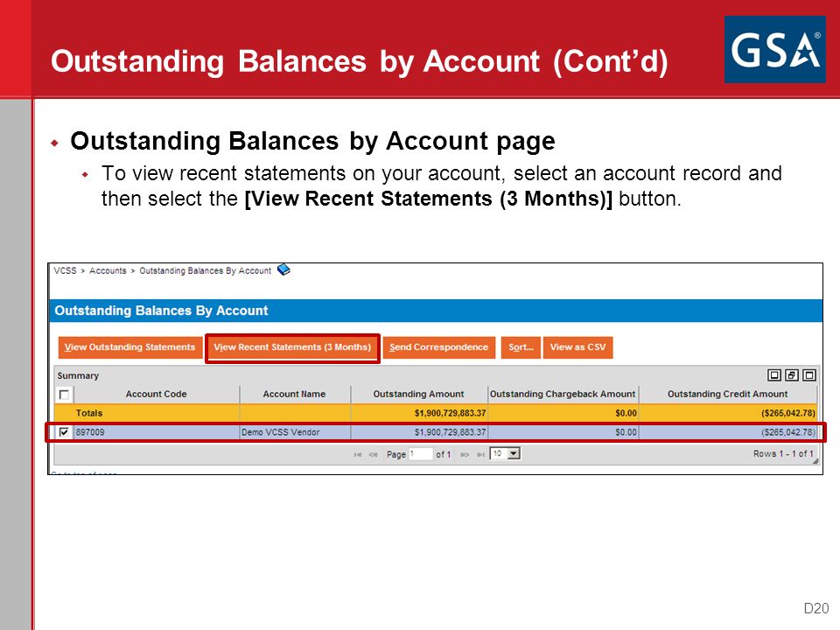Click Accounts breadcrumb link
The height and width of the screenshot is (630, 840).
108,270
